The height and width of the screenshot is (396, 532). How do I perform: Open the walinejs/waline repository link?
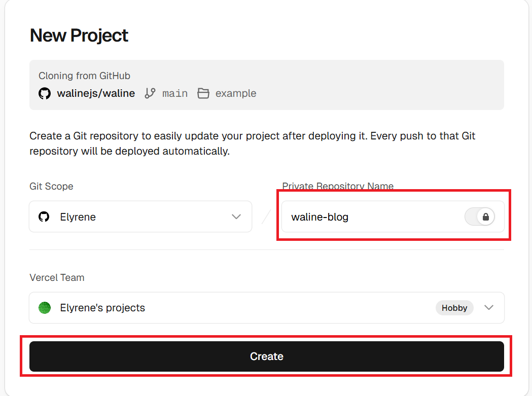click(96, 93)
